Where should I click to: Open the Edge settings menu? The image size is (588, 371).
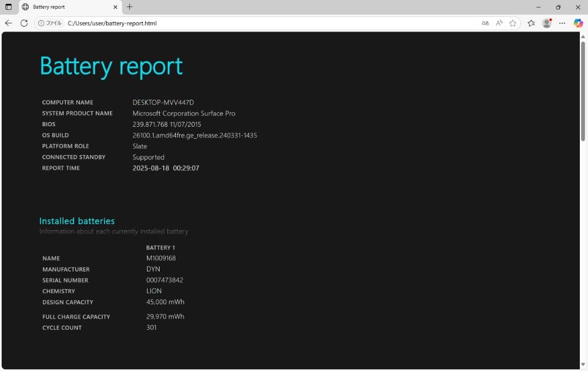562,23
